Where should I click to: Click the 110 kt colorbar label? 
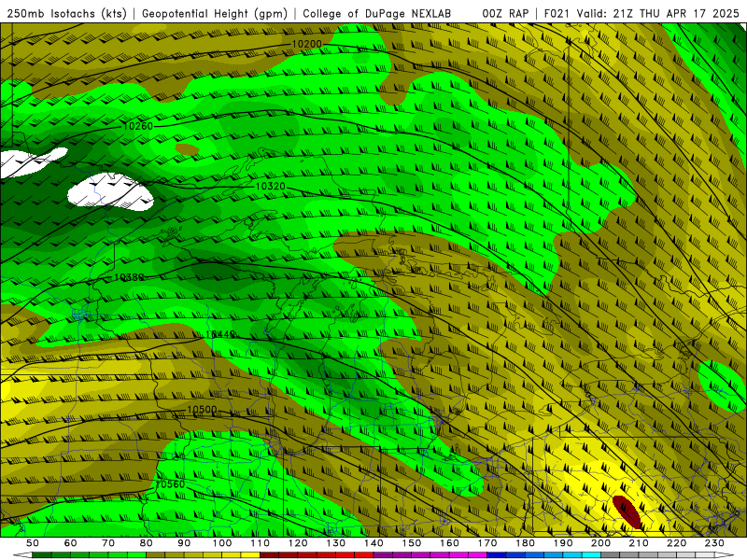click(x=260, y=543)
